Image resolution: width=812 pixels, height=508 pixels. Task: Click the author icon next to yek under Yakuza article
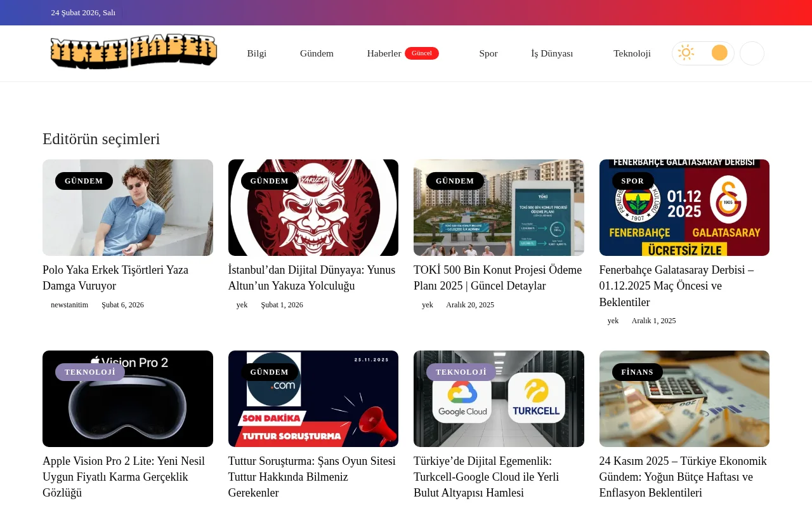[x=231, y=305]
